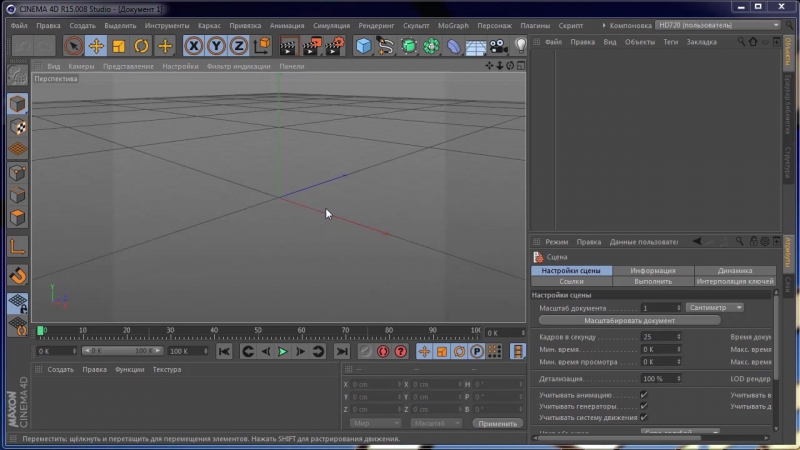Activate the Scale tool in top toolbar

click(118, 46)
